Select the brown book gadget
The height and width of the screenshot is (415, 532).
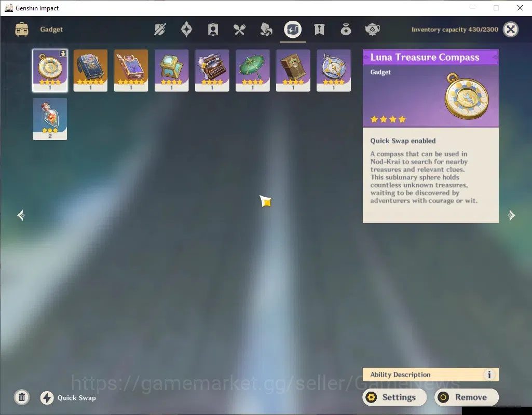click(x=293, y=71)
